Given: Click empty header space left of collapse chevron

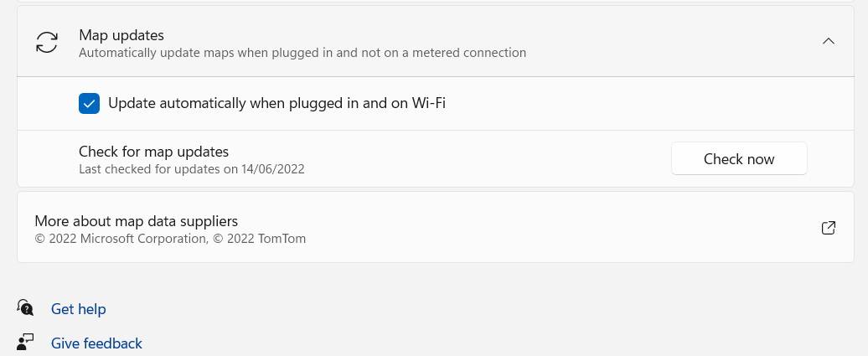Looking at the screenshot, I should [670, 42].
